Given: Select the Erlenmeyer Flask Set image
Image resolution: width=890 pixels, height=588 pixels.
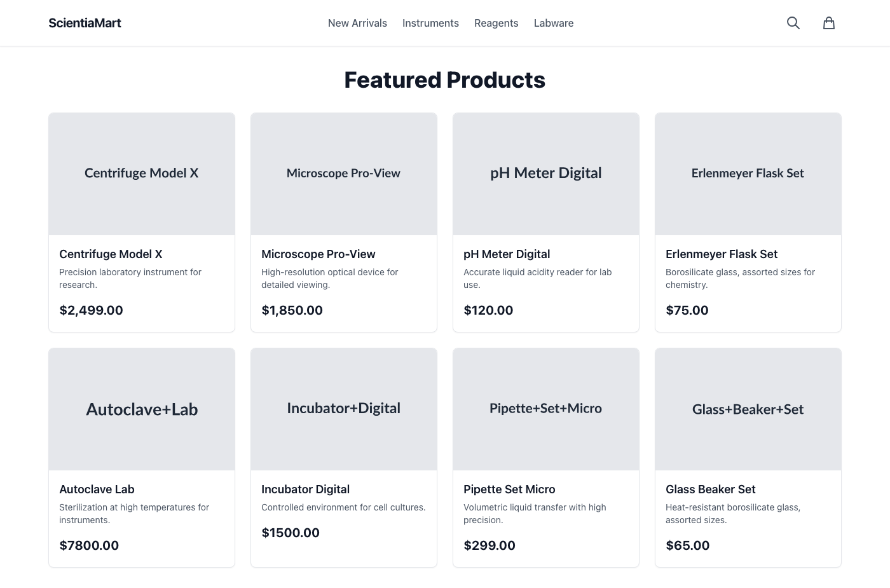Looking at the screenshot, I should 748,173.
